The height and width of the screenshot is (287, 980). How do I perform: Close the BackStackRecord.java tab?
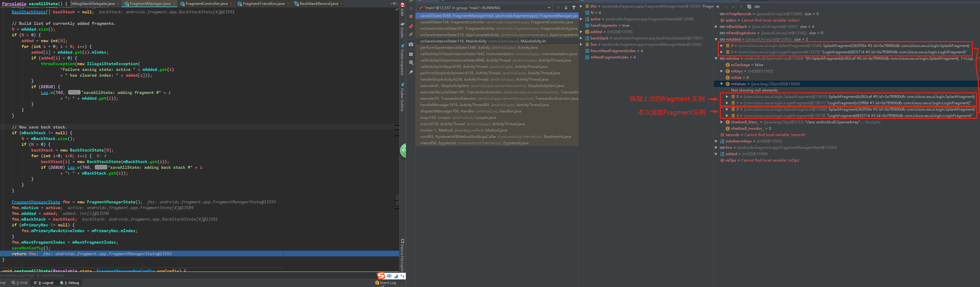(342, 3)
